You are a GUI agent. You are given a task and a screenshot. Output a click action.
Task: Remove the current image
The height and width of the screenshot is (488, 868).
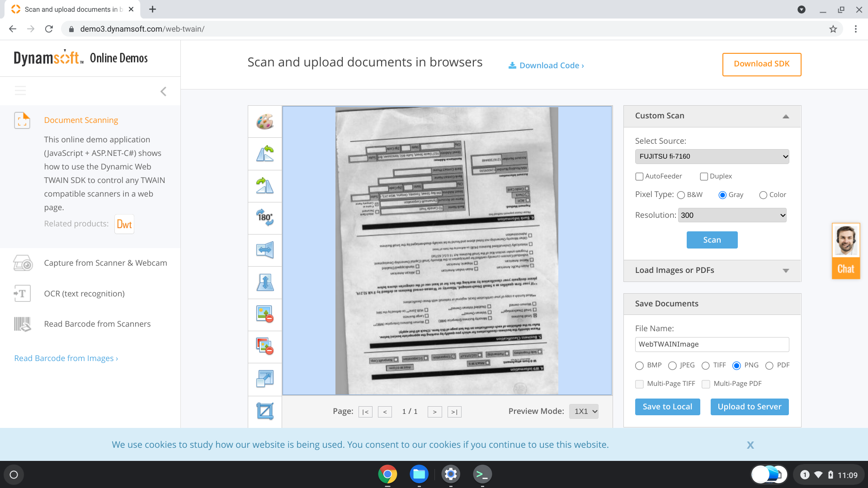(x=265, y=314)
